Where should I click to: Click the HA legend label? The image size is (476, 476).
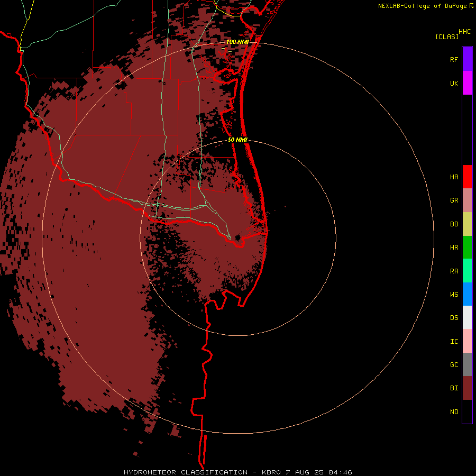click(454, 177)
